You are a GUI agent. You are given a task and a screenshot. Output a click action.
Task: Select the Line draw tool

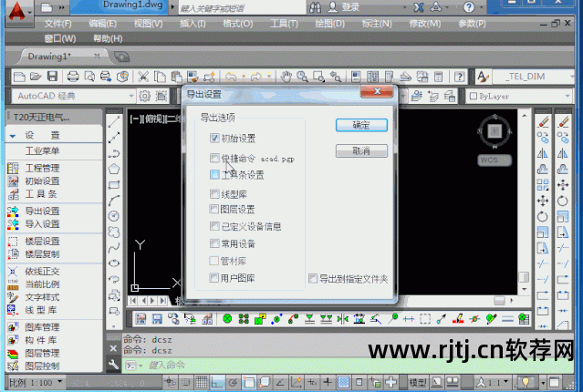point(114,121)
